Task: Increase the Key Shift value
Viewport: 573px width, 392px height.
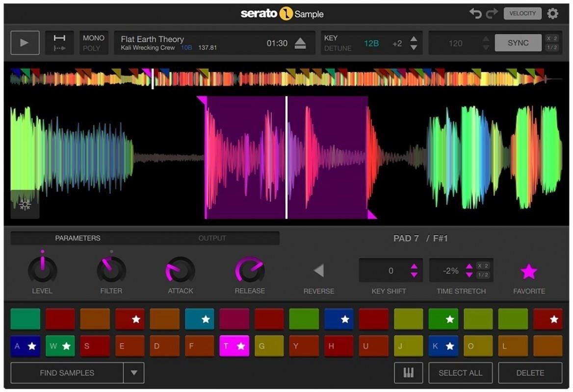Action: (x=414, y=267)
